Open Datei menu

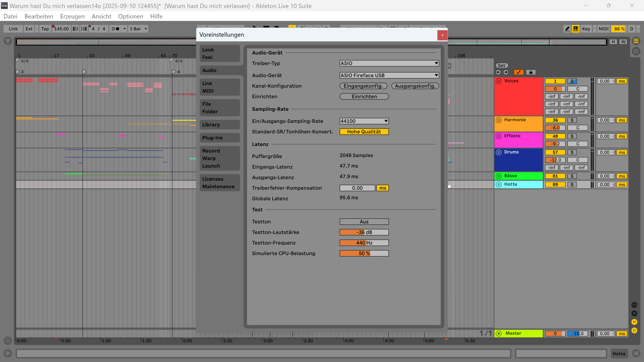(11, 16)
